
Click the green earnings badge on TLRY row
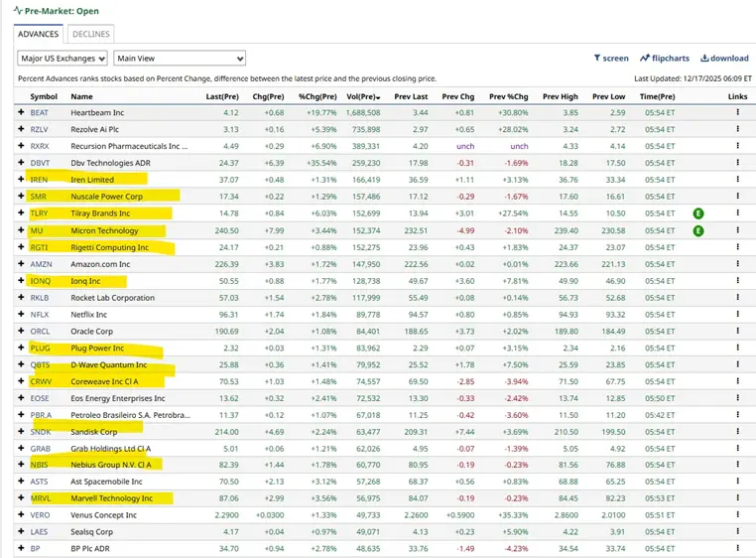pyautogui.click(x=698, y=213)
